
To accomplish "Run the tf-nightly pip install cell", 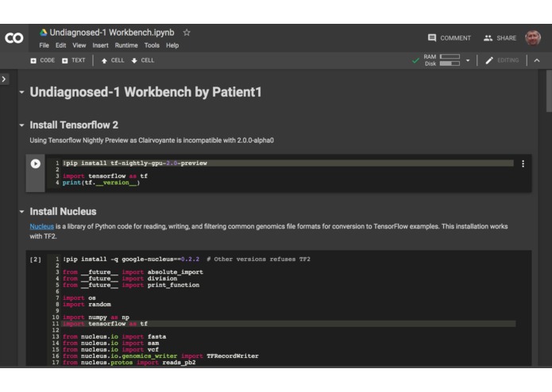I will coord(36,163).
